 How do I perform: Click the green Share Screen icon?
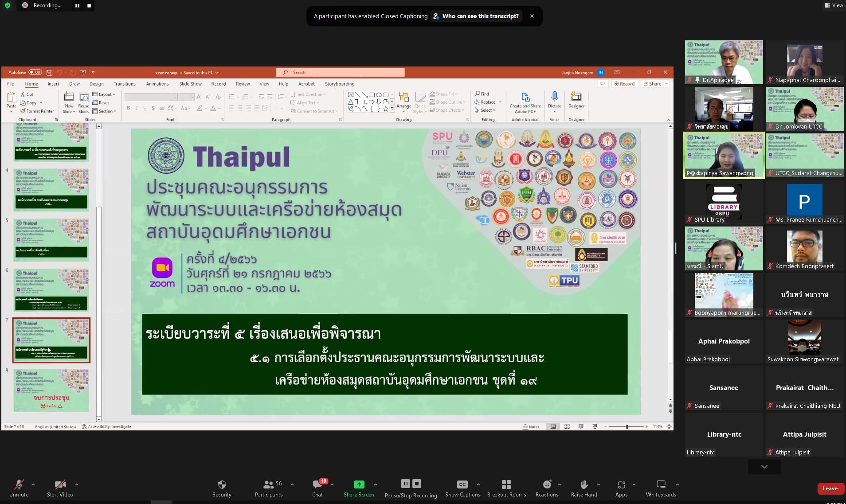[359, 484]
